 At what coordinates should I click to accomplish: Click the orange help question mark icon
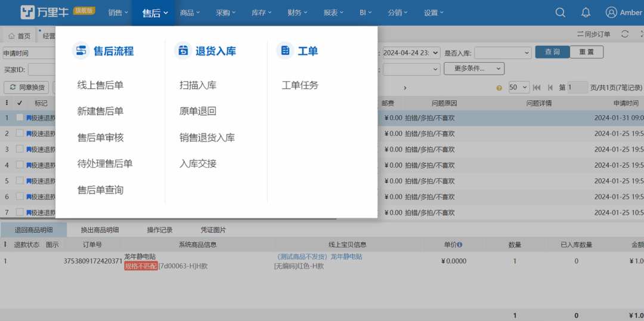point(499,88)
